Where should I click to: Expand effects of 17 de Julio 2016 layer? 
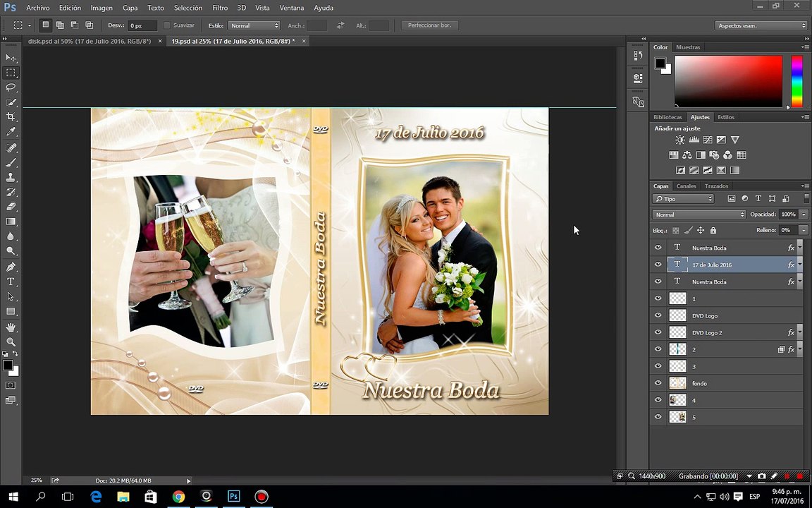click(800, 265)
